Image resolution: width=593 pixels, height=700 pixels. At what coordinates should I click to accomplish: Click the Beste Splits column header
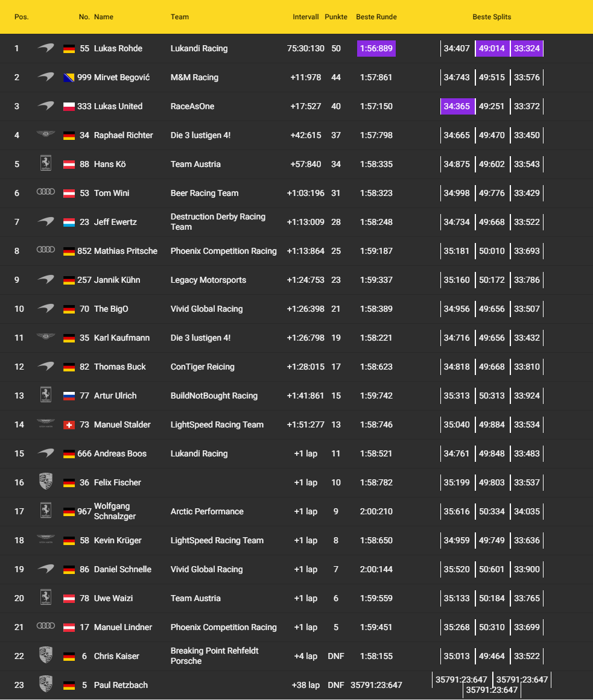[x=492, y=17]
